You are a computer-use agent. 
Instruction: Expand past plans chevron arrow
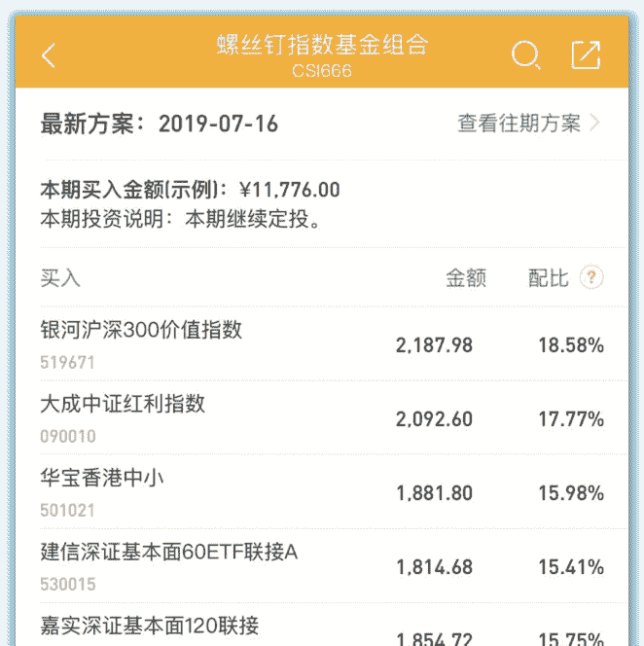[x=595, y=124]
